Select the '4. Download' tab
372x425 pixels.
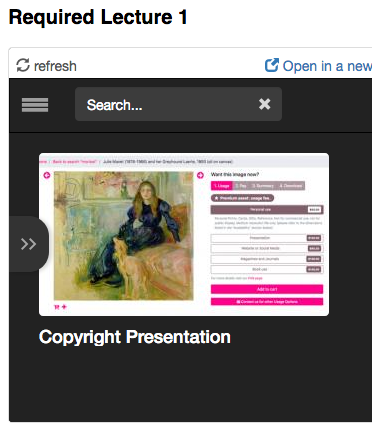pos(291,186)
